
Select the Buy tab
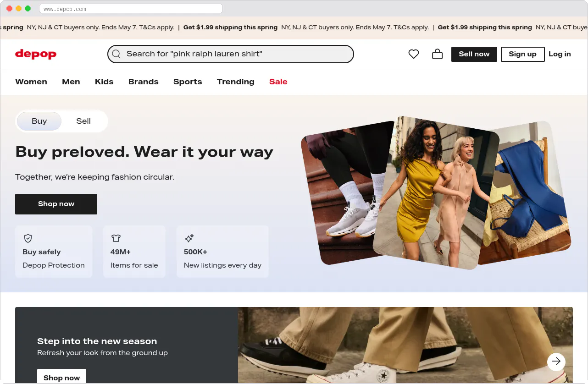[39, 121]
